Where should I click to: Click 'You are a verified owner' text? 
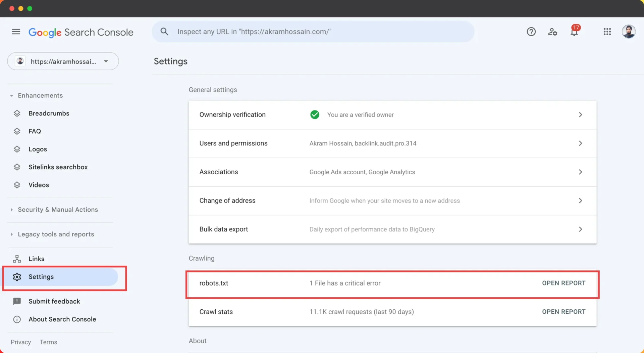pyautogui.click(x=361, y=115)
